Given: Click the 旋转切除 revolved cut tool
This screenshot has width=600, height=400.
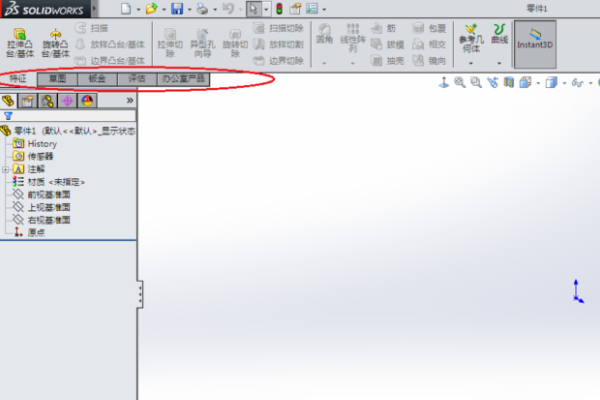Looking at the screenshot, I should tap(235, 44).
